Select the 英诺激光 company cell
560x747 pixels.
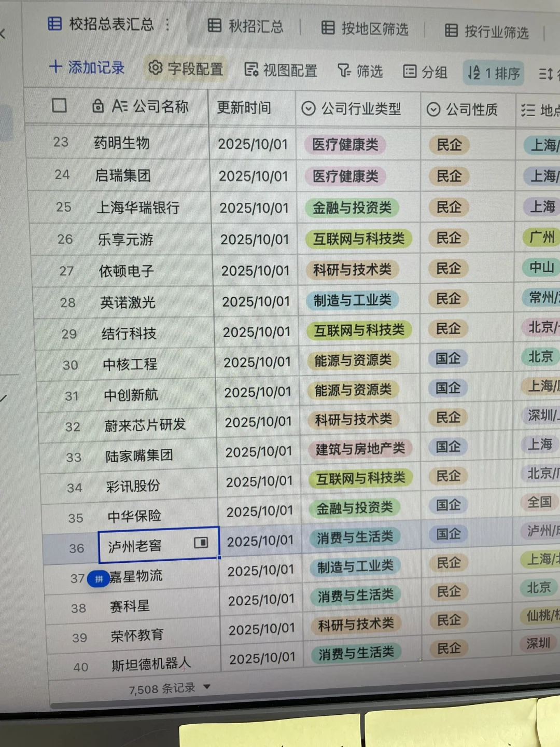pyautogui.click(x=128, y=302)
